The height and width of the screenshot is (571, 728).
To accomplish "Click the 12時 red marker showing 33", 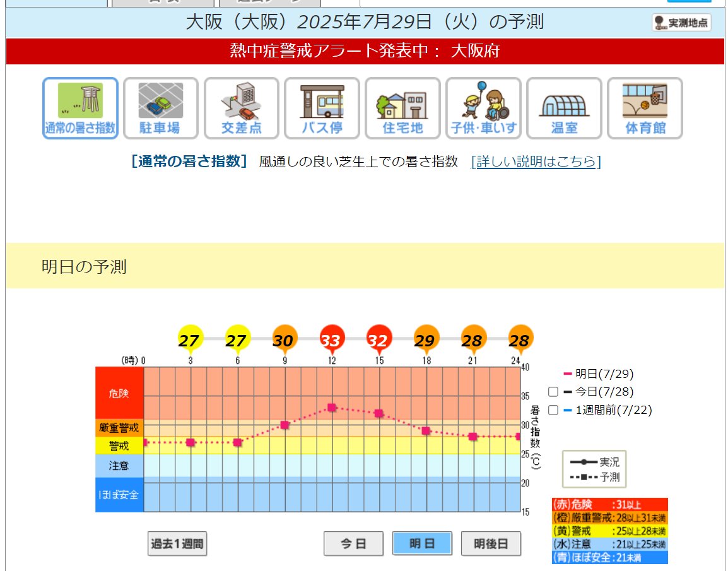I will 331,340.
